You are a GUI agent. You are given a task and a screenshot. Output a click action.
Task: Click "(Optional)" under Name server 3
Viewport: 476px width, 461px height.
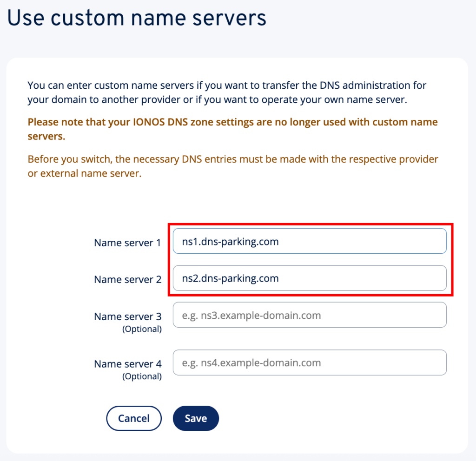point(142,329)
